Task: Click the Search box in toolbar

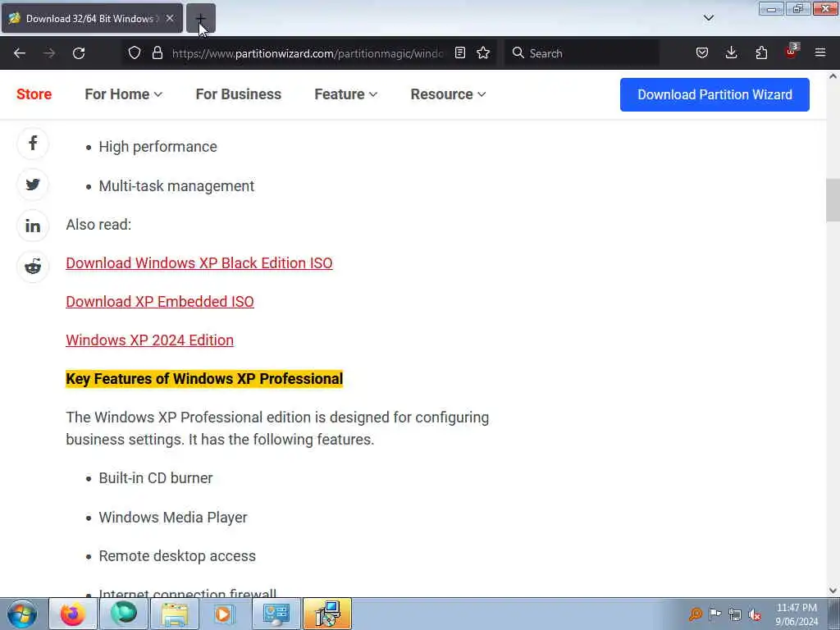Action: point(582,53)
